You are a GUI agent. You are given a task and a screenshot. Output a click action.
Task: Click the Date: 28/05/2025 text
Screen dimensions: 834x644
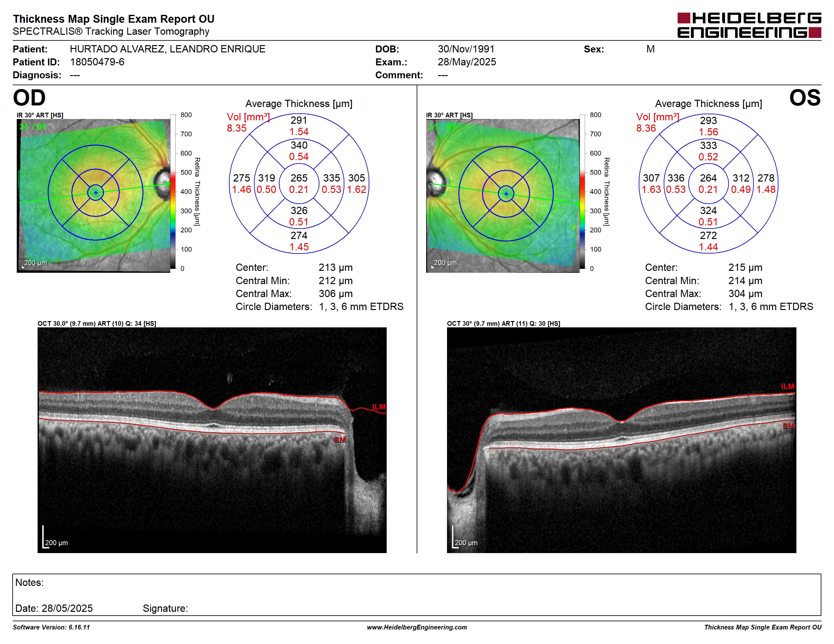(x=54, y=609)
